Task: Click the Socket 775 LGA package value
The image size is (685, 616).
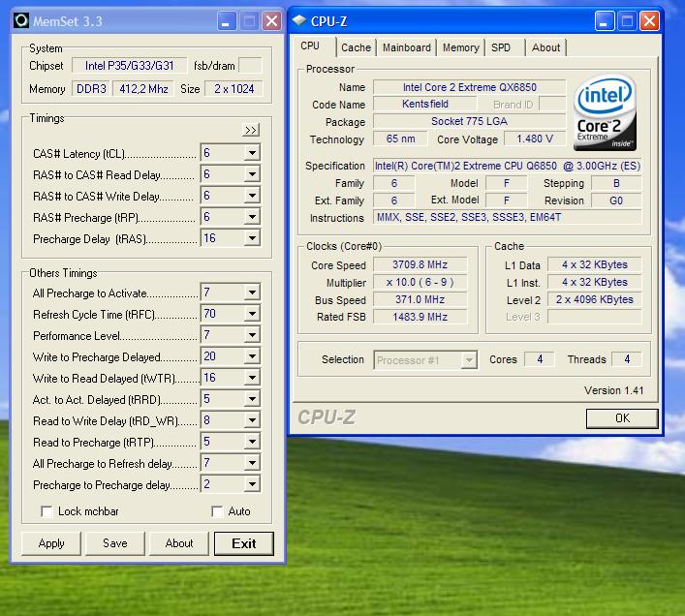Action: pos(470,121)
